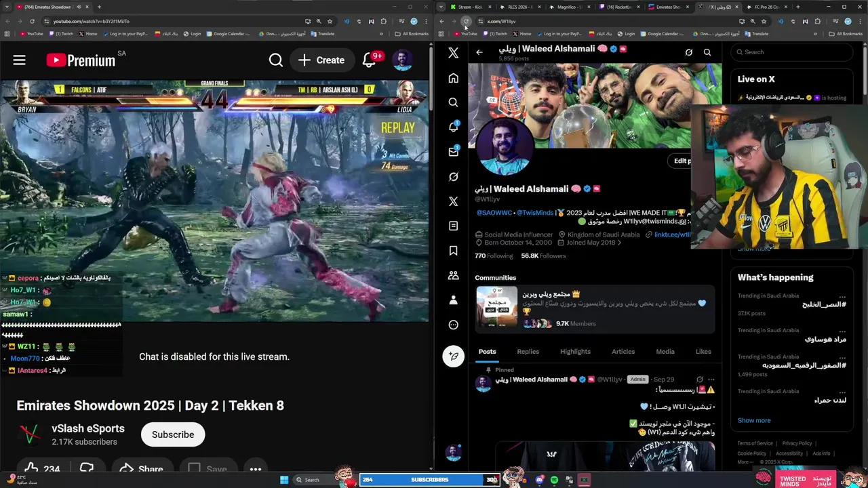The height and width of the screenshot is (488, 868).
Task: Open vSlash eSports channel avatar
Action: point(30,434)
